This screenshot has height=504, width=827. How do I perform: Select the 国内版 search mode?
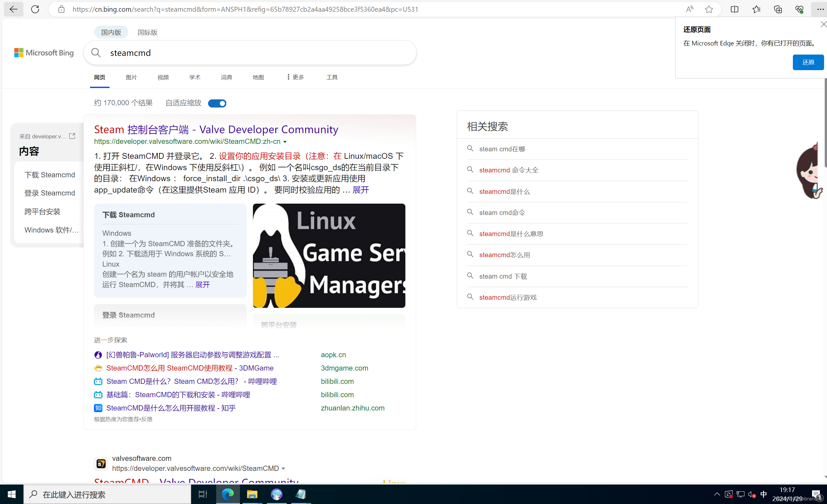tap(111, 32)
